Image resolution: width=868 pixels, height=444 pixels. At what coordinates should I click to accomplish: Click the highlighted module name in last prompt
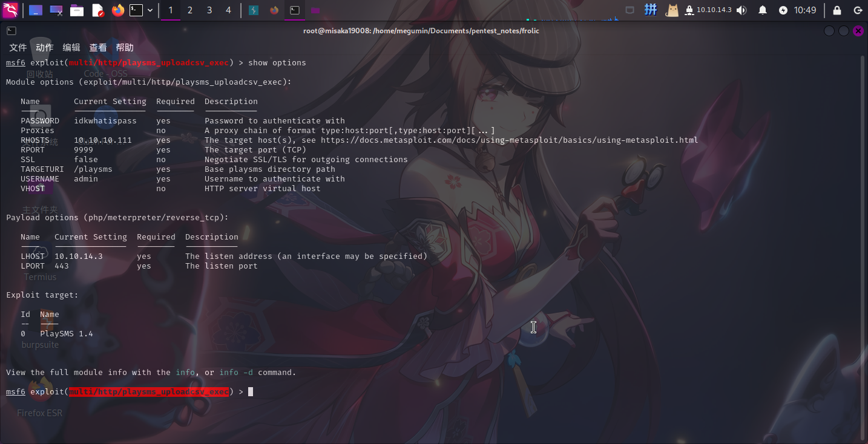pyautogui.click(x=149, y=392)
